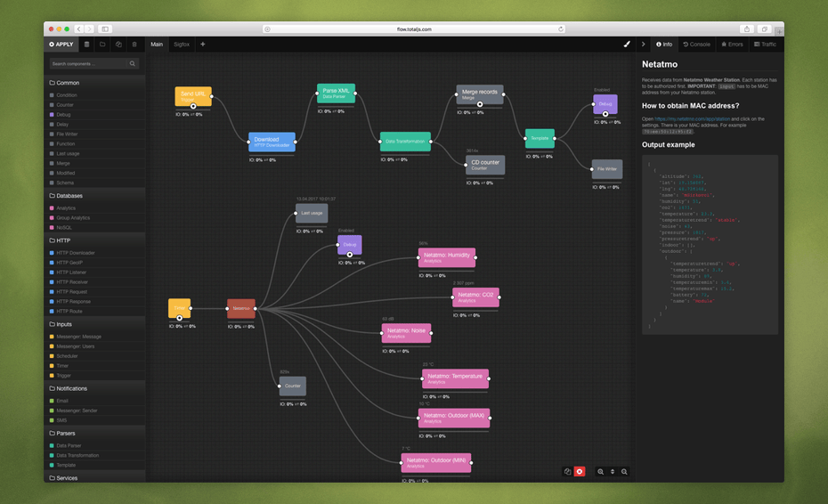Select the File Writer node on the canvas
This screenshot has height=504, width=828.
[x=606, y=169]
